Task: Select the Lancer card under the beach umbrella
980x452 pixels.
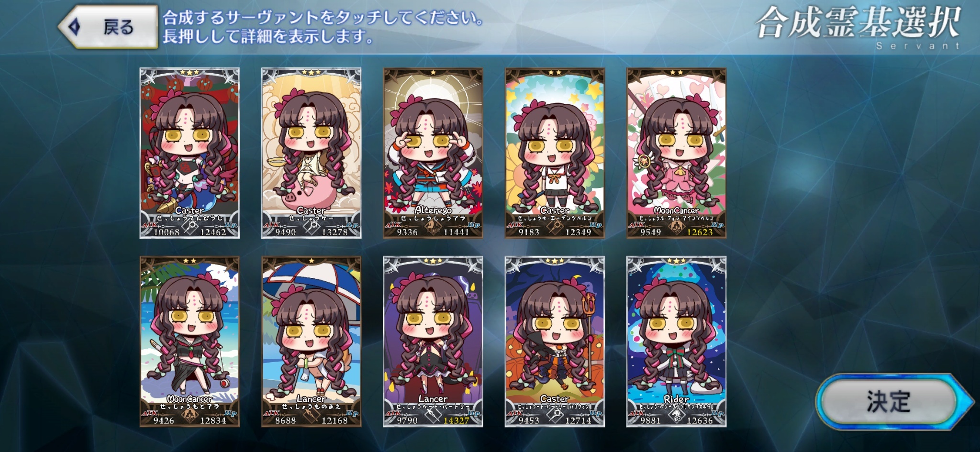Action: (312, 342)
